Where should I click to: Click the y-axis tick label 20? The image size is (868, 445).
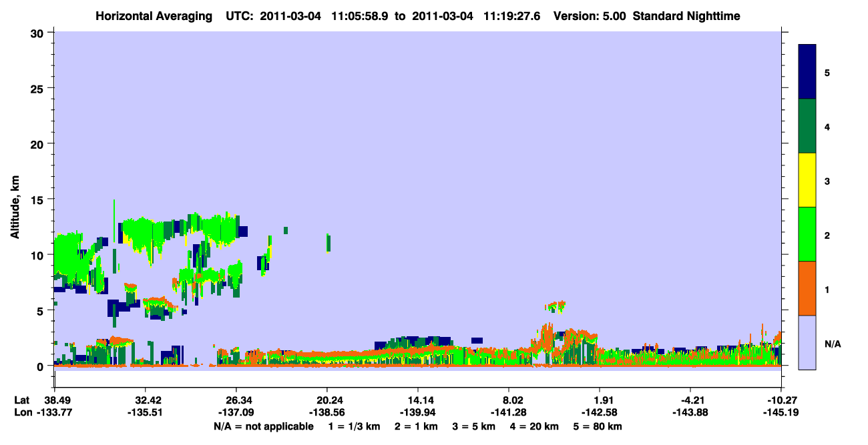pyautogui.click(x=39, y=143)
